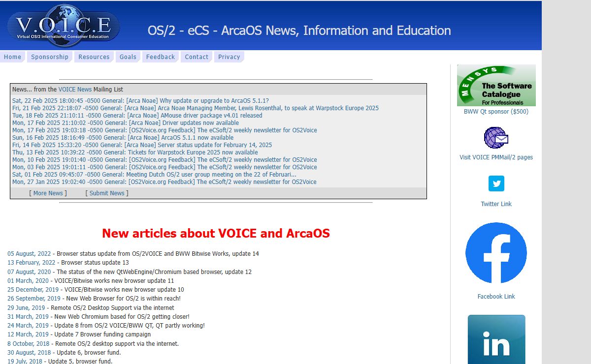Open the Resources menu tab
The width and height of the screenshot is (591, 364).
point(94,57)
